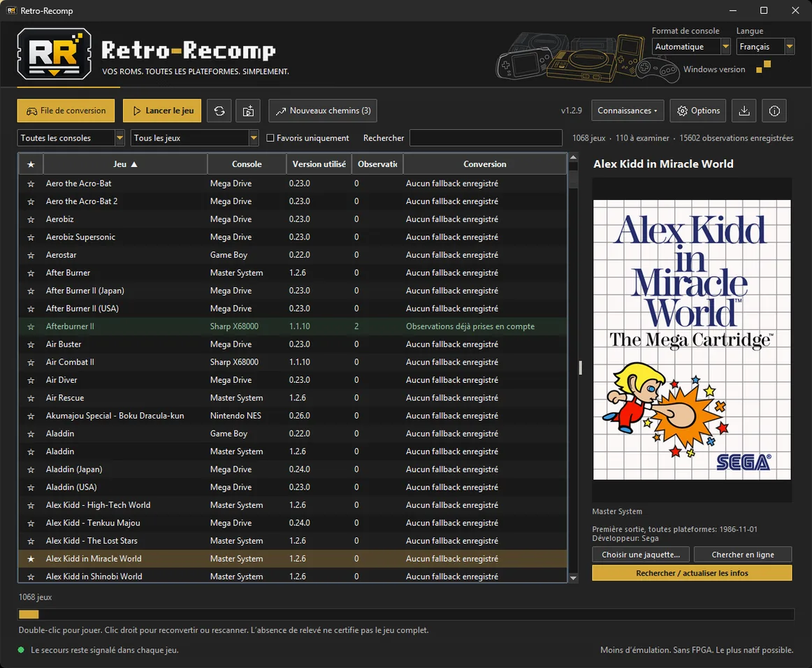812x668 pixels.
Task: Toggle star on Alex Kidd in Miracle World
Action: 31,559
